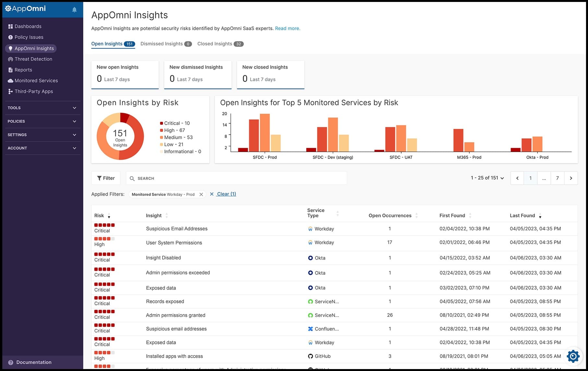
Task: Open Policy Issues in the sidebar
Action: 29,37
